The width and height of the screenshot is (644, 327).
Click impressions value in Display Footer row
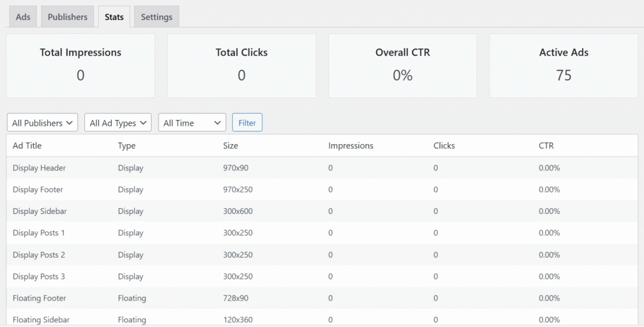click(330, 189)
